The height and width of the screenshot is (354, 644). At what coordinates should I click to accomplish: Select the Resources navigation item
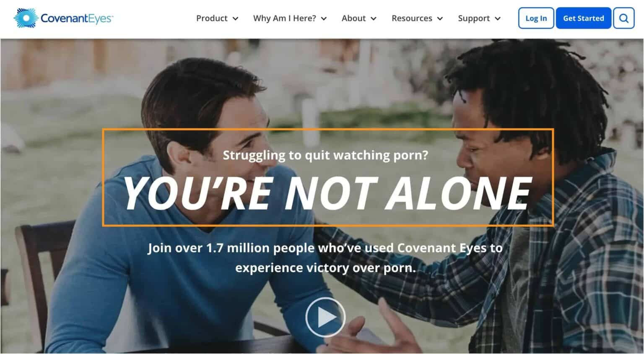click(x=412, y=18)
